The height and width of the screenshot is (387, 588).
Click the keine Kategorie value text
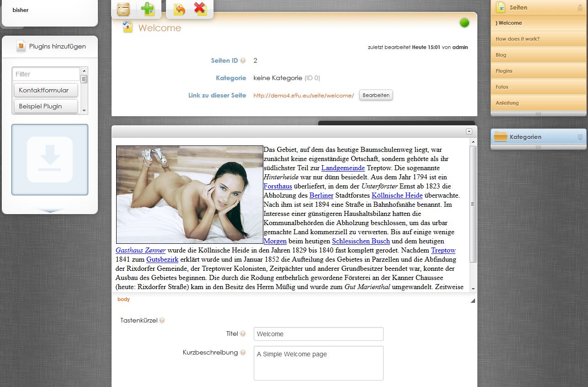pyautogui.click(x=278, y=78)
